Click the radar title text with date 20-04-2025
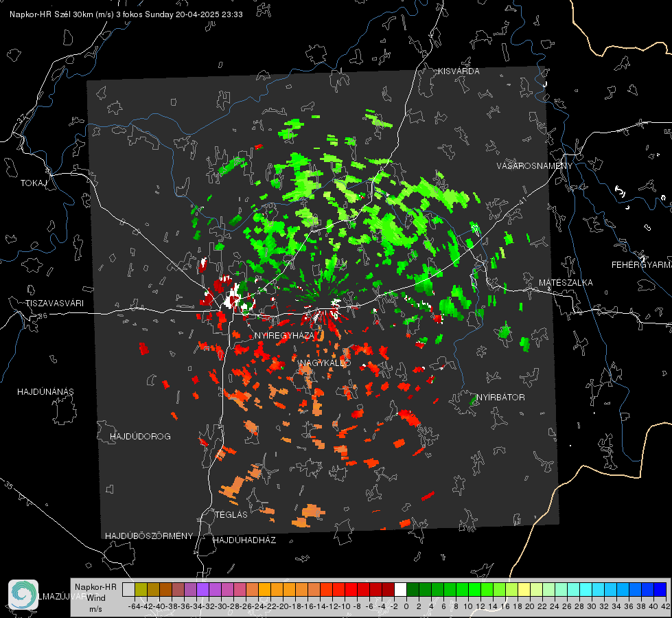This screenshot has height=618, width=672. tap(126, 14)
